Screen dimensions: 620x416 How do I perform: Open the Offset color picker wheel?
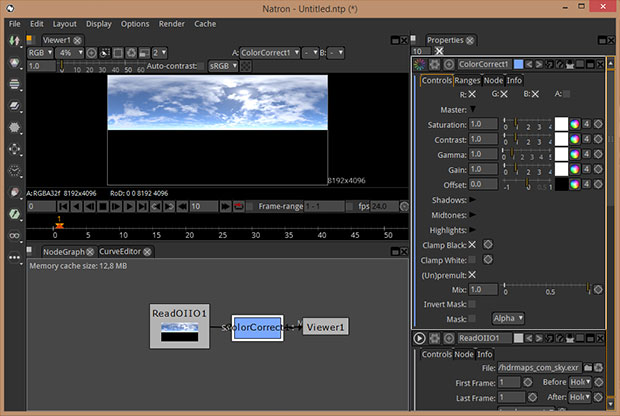(x=575, y=184)
